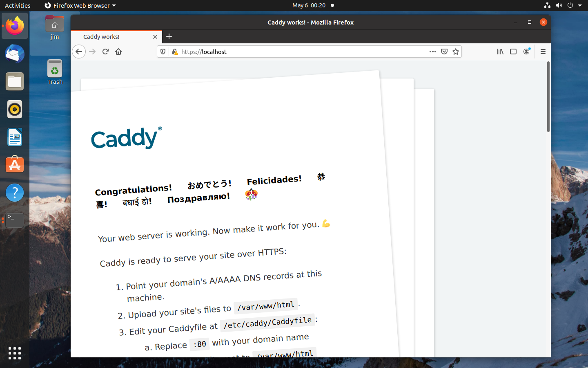
Task: Open the Activities overview
Action: (x=18, y=5)
